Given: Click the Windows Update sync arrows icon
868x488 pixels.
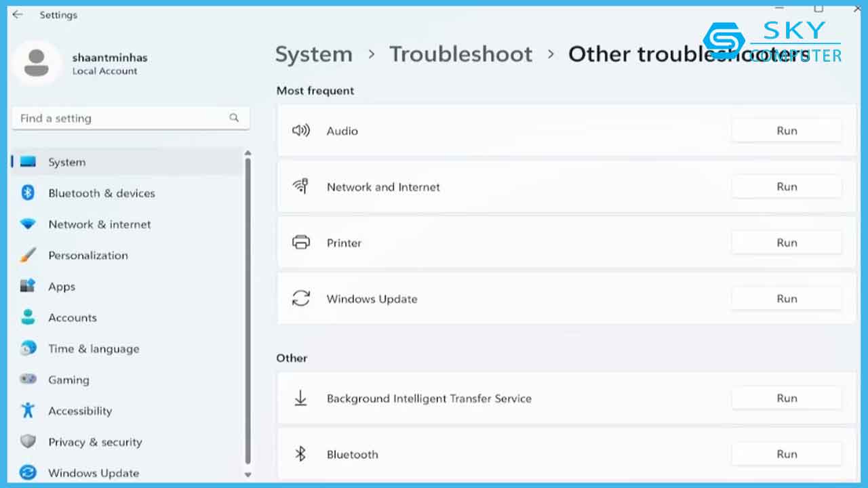Looking at the screenshot, I should click(x=300, y=298).
